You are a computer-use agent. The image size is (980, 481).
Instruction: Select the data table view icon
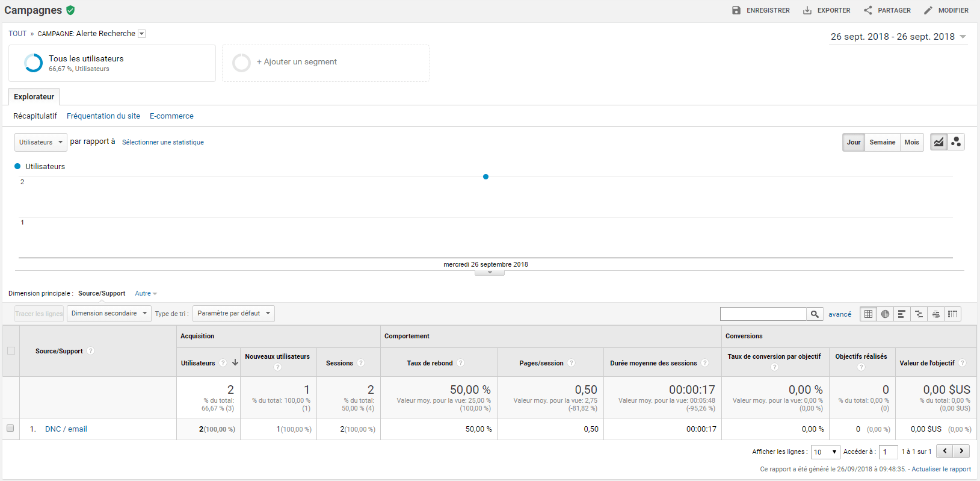(x=868, y=314)
